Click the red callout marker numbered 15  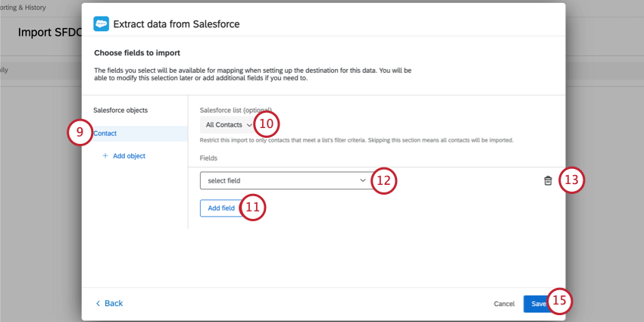(x=559, y=302)
